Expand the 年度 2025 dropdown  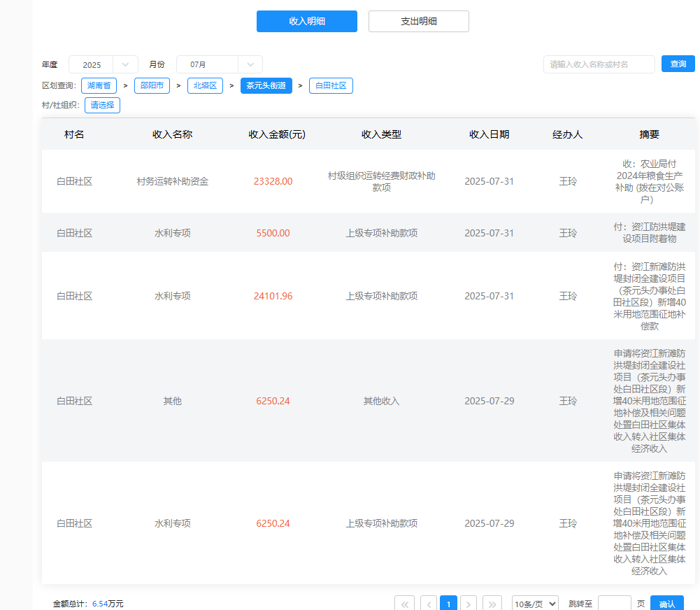103,64
